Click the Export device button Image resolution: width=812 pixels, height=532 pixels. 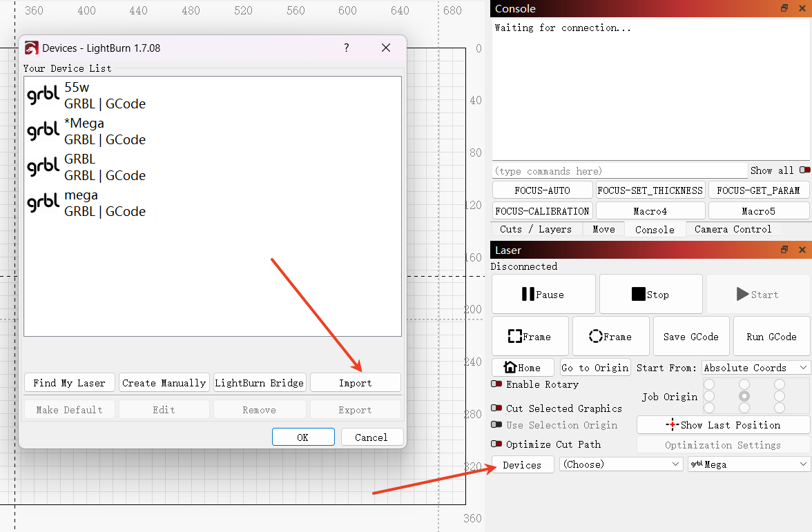(x=355, y=410)
